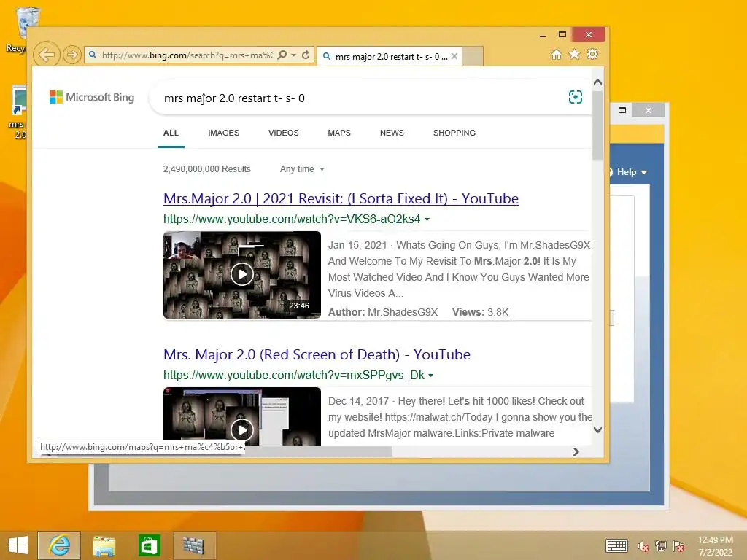
Task: Open the Windows Store taskbar icon
Action: (149, 545)
